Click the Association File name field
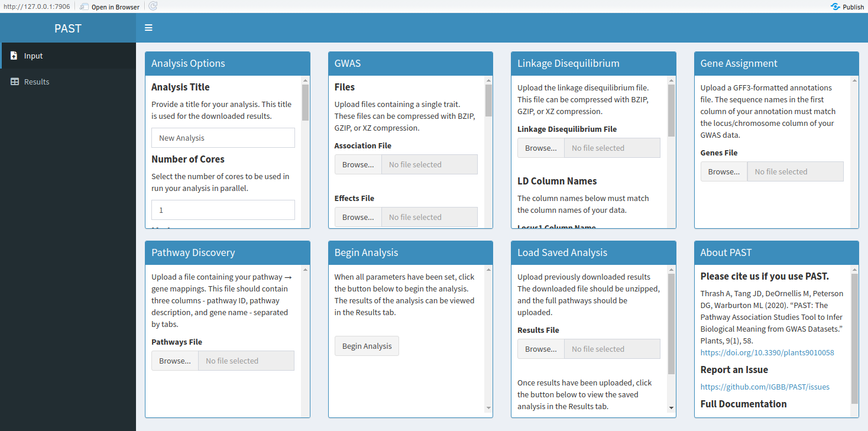 coord(429,164)
